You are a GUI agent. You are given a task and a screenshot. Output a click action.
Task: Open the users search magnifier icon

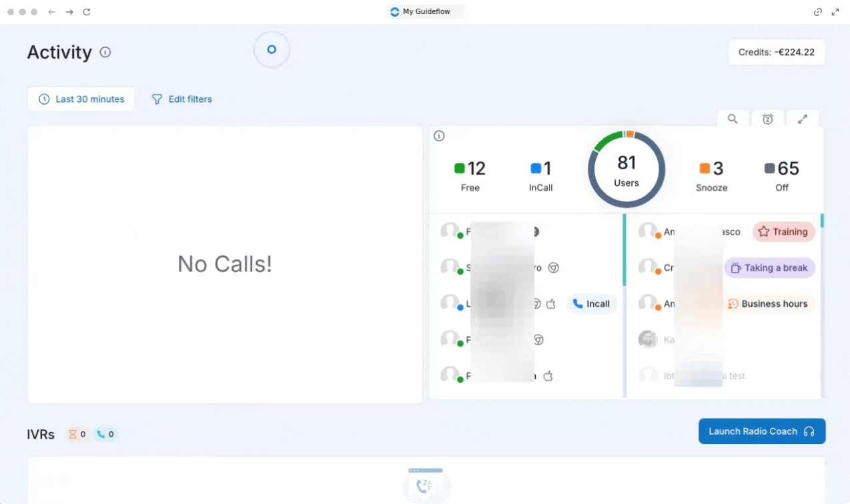pos(733,119)
